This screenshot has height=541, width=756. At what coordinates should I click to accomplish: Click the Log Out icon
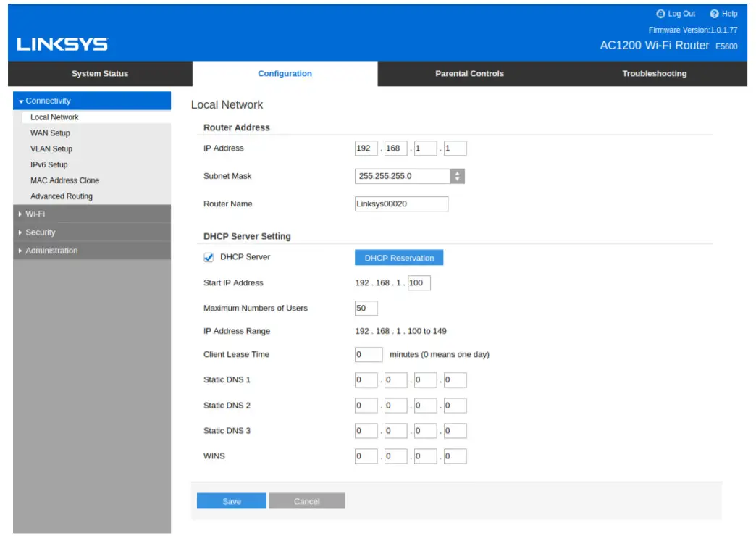(x=660, y=13)
